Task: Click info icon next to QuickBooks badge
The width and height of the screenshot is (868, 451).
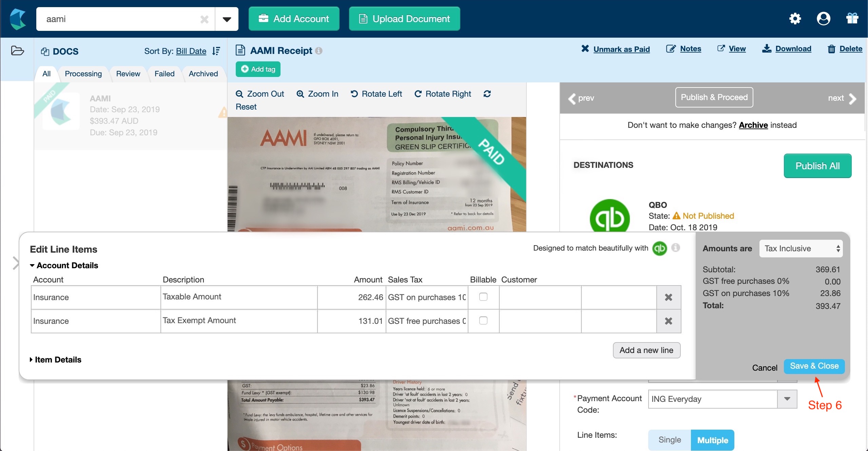Action: [676, 248]
